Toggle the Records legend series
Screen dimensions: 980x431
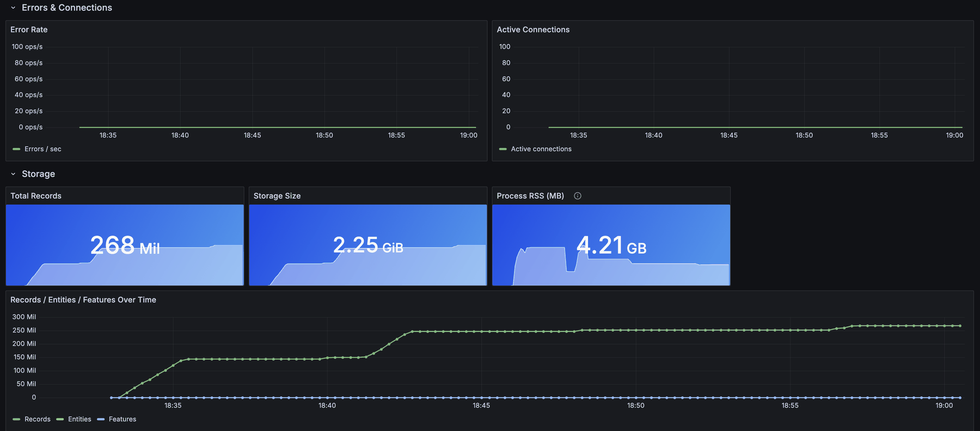(x=38, y=419)
